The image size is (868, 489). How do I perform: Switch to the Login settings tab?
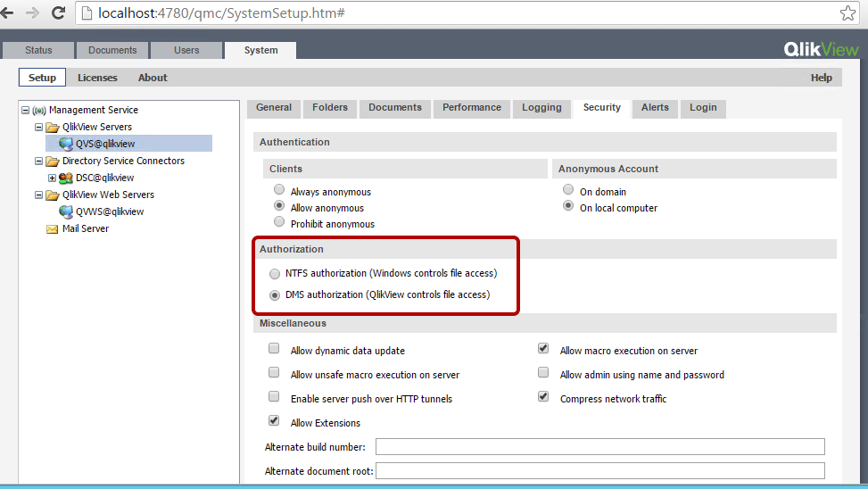tap(703, 108)
